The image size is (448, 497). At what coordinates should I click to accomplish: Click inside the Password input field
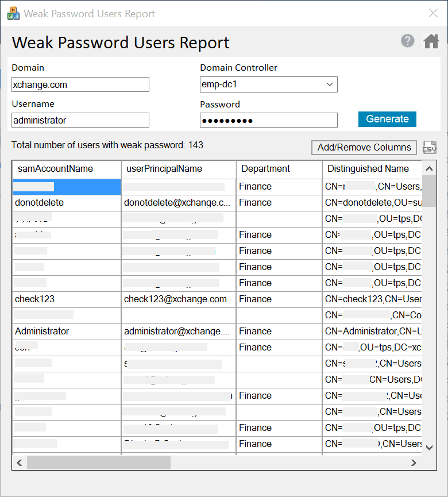coord(268,120)
